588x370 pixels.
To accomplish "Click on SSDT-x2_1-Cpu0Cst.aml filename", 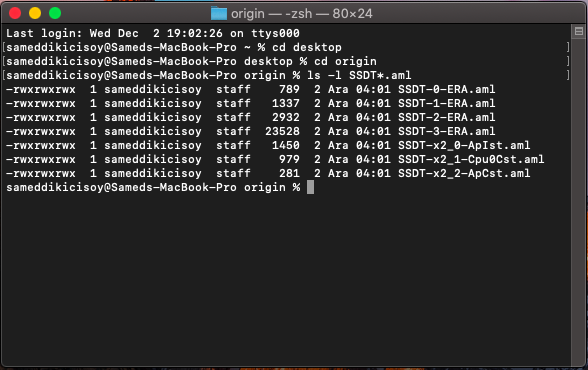I will point(471,159).
